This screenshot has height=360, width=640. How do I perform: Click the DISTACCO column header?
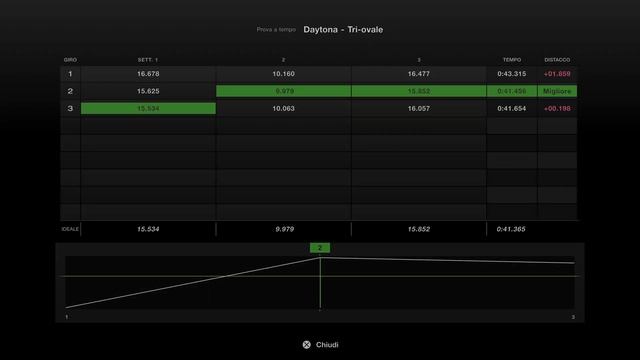coord(557,60)
